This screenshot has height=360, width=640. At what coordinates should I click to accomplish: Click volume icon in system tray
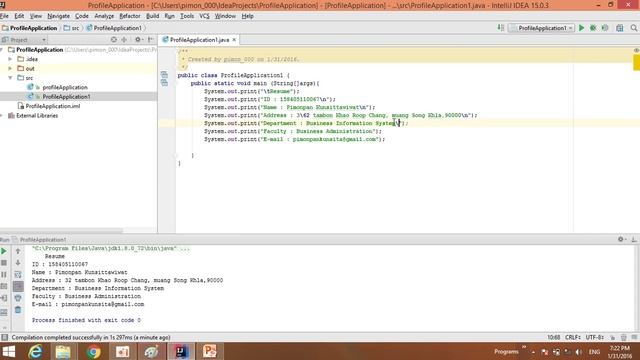tap(578, 352)
